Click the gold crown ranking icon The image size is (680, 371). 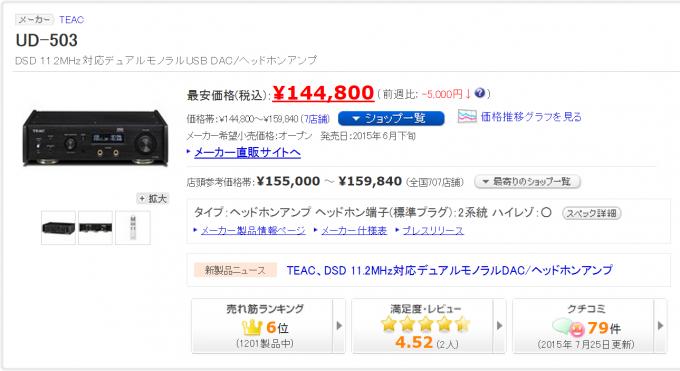252,327
